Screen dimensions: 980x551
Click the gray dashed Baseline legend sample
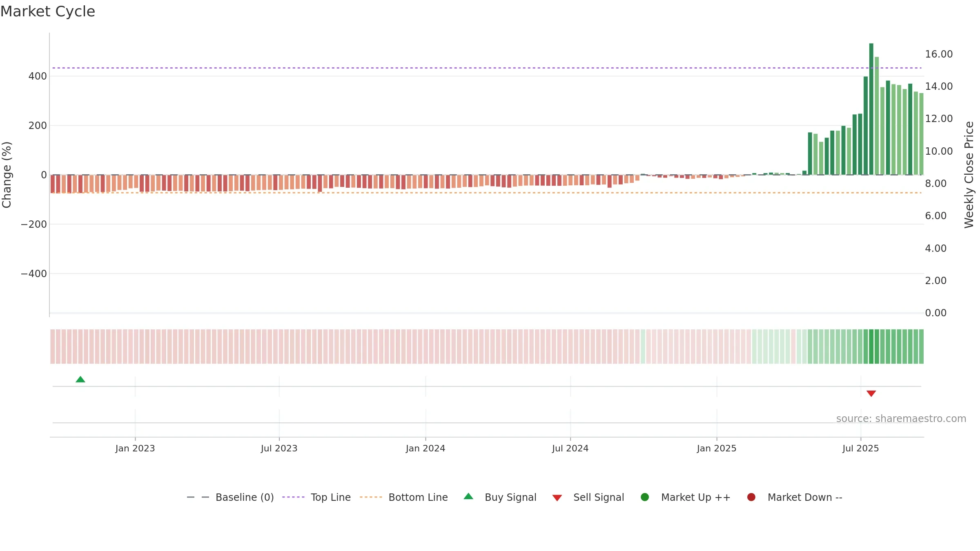pyautogui.click(x=198, y=497)
